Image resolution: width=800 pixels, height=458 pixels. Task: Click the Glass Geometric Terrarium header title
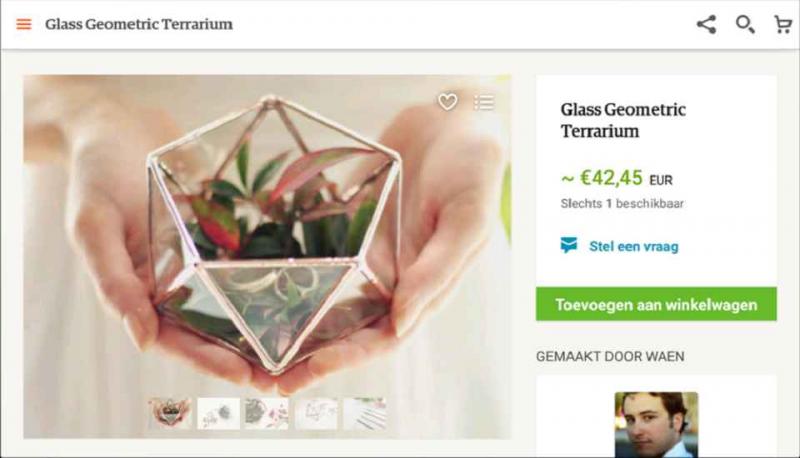click(139, 24)
